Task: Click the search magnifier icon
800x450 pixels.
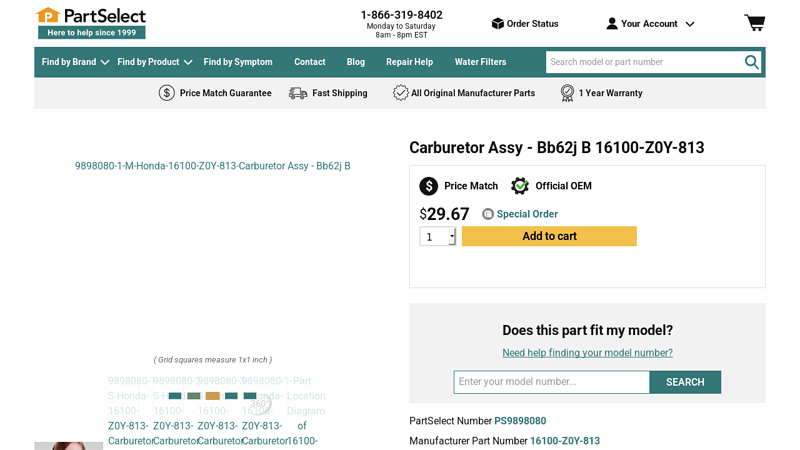Action: (x=752, y=62)
